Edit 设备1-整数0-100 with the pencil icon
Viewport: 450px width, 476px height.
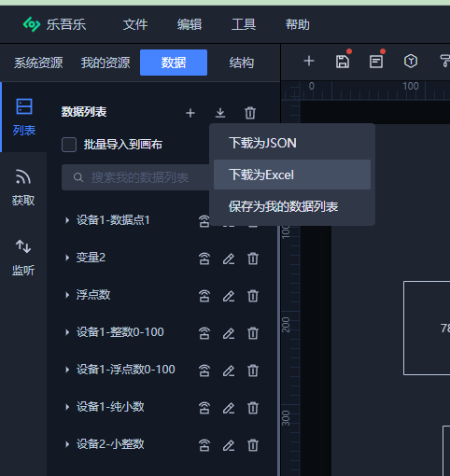[229, 333]
